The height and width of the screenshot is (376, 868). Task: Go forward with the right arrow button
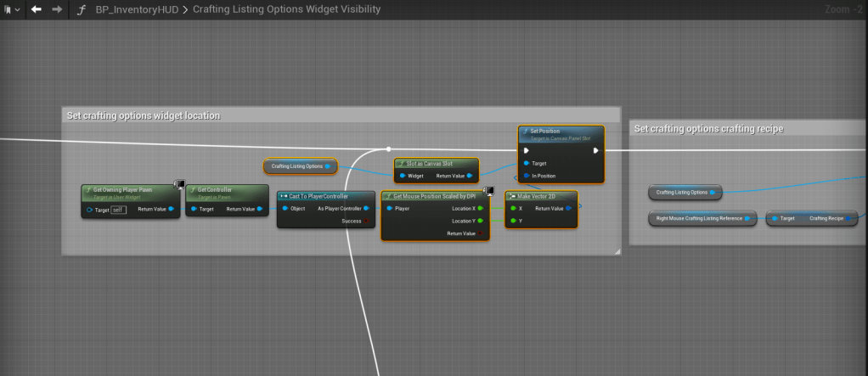[56, 9]
